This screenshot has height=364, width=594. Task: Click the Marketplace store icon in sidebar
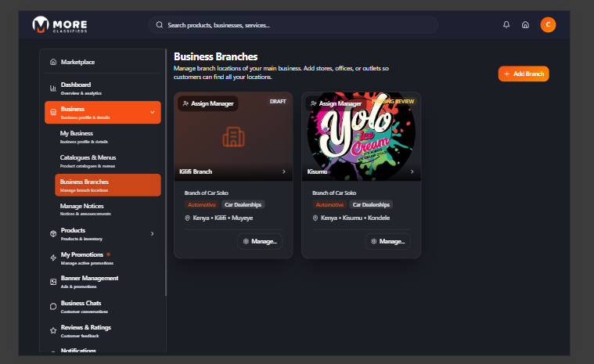coord(52,62)
